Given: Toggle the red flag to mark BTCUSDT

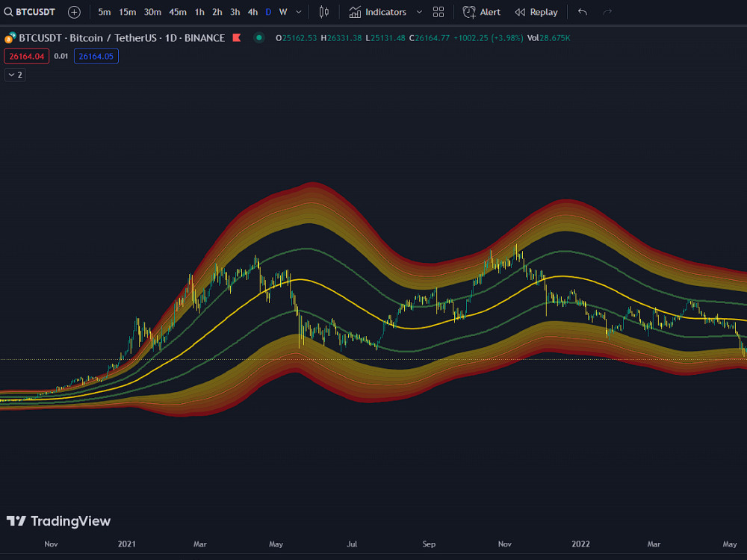Looking at the screenshot, I should (x=236, y=37).
